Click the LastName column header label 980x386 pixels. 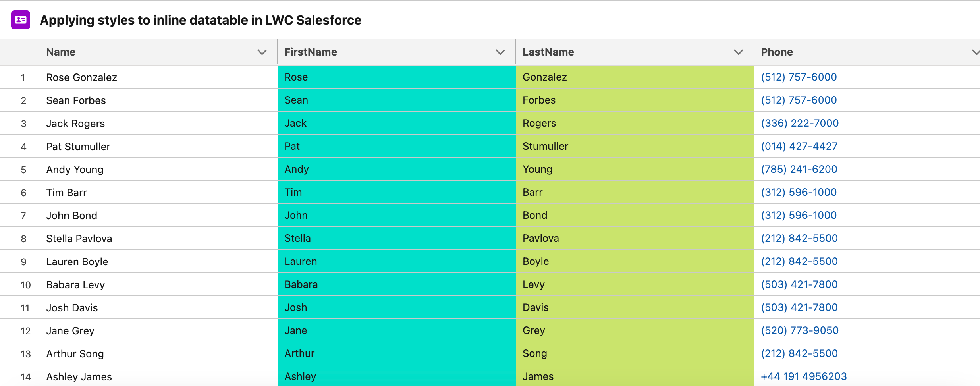548,52
